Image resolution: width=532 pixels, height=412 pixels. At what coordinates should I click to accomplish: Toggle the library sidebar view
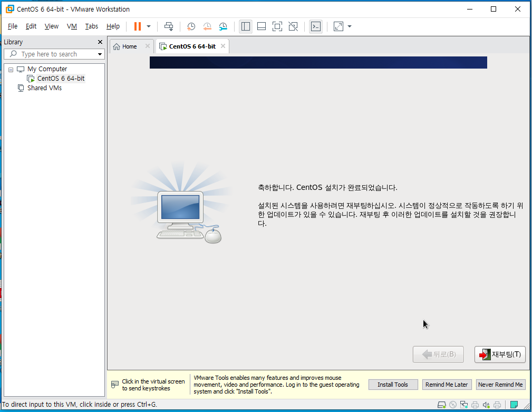246,26
